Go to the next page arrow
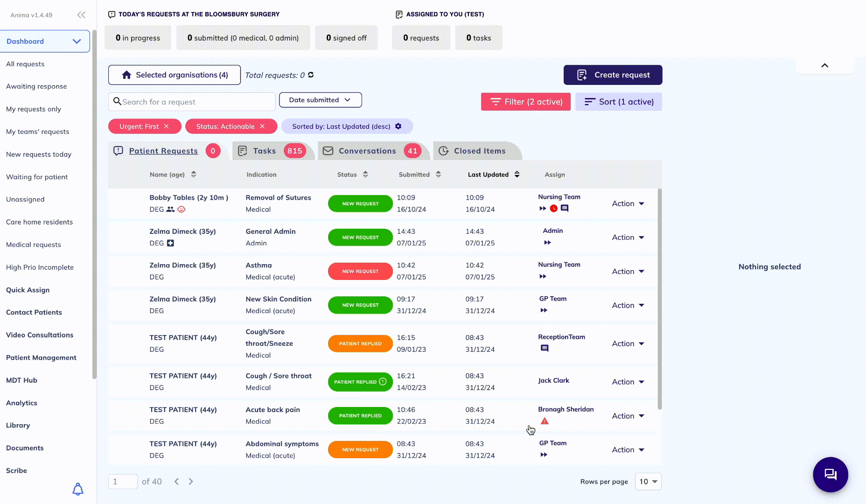Screen dimensions: 866x504 point(191,481)
